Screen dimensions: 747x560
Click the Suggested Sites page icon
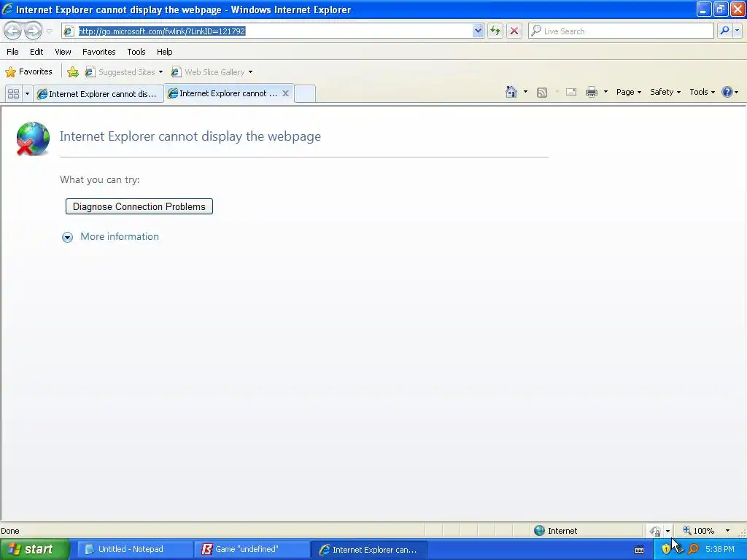click(90, 72)
